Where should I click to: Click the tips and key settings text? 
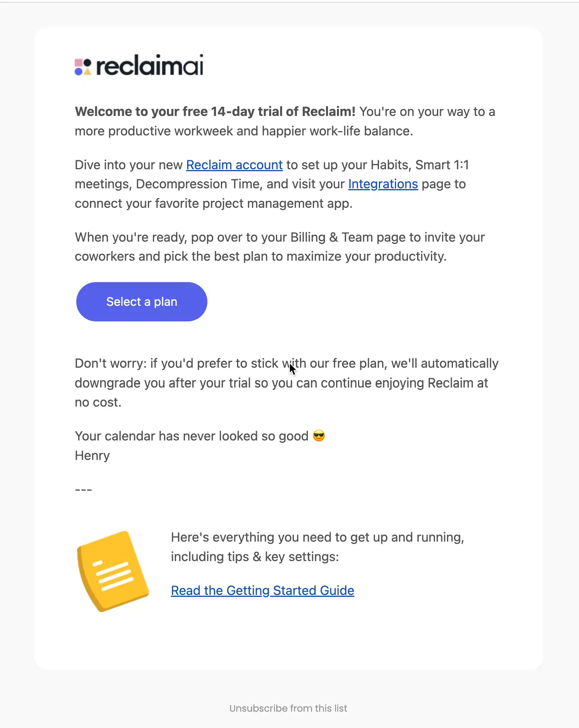(318, 547)
